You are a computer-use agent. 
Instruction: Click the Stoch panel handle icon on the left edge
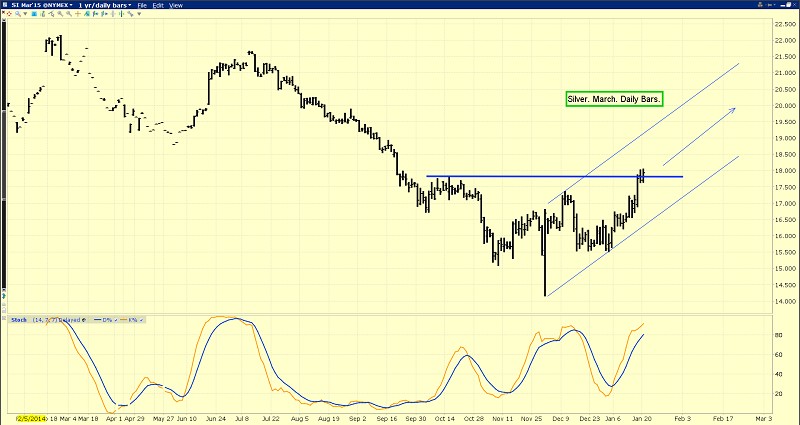4,318
